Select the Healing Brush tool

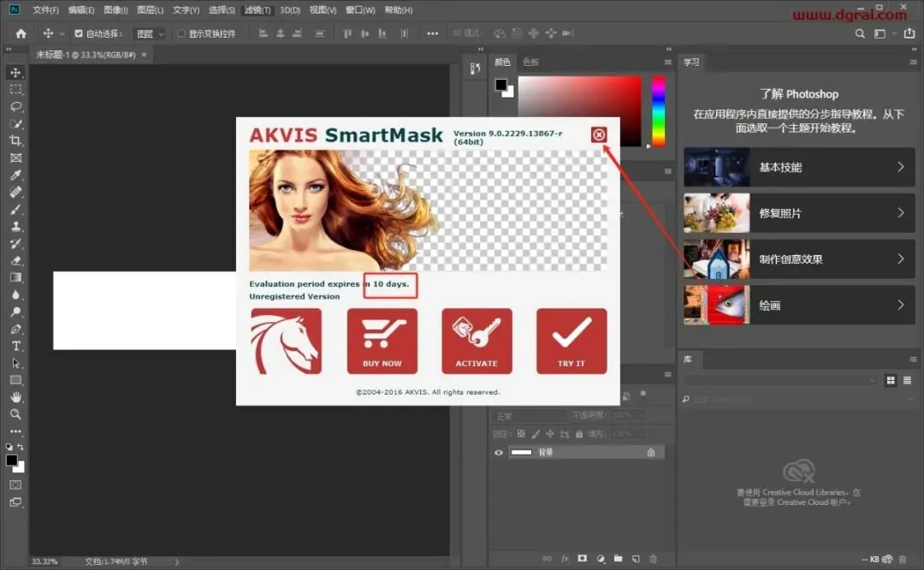click(x=16, y=193)
